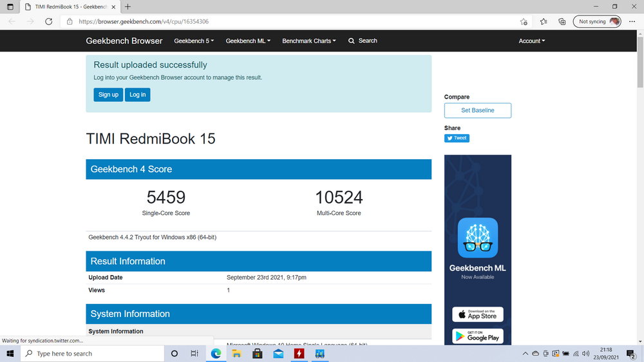Open the Search link in navbar
The width and height of the screenshot is (644, 362).
[x=363, y=41]
